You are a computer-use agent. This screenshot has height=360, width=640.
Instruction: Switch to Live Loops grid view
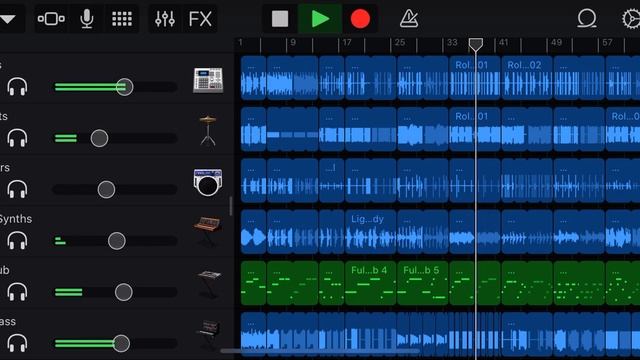tap(122, 19)
